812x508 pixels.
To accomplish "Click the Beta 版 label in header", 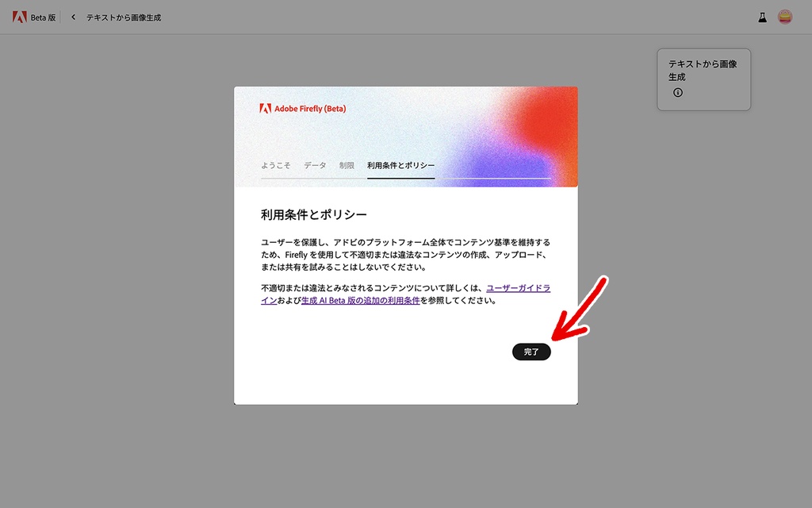I will tap(43, 17).
